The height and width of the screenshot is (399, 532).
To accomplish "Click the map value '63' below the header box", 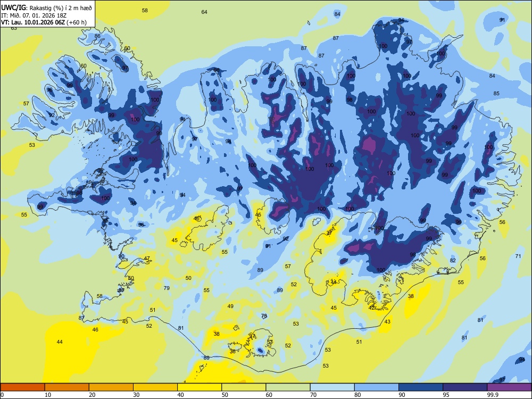I will tap(14, 28).
